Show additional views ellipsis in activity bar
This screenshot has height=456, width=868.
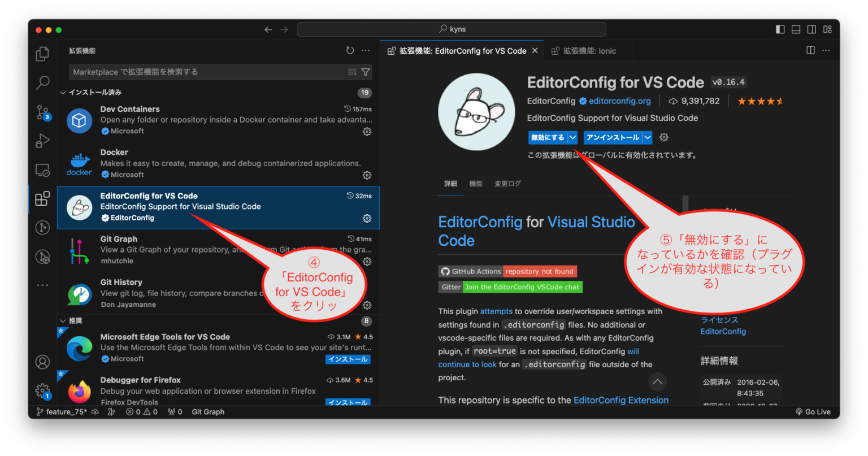(x=42, y=285)
